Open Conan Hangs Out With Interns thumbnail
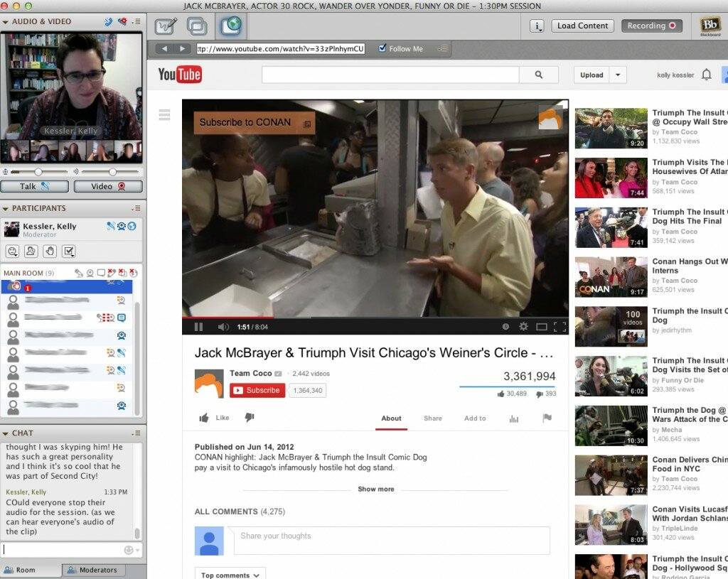This screenshot has height=579, width=728. point(611,277)
